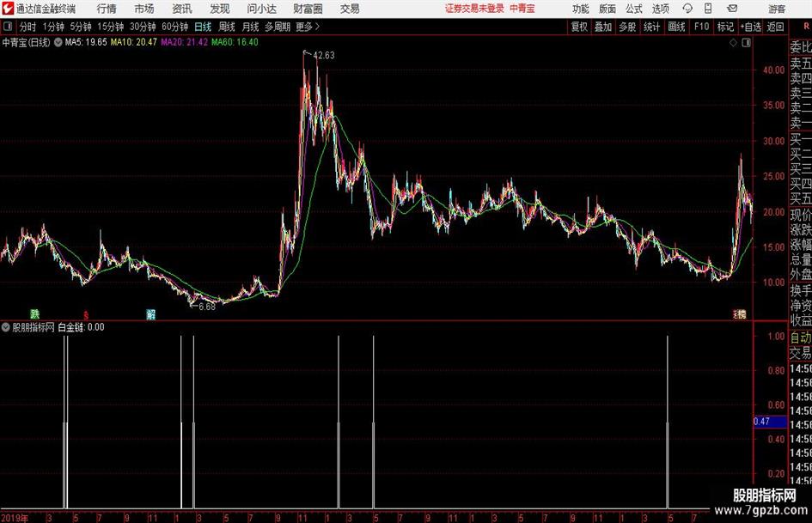
Task: Open the 发现 menu
Action: [x=220, y=9]
